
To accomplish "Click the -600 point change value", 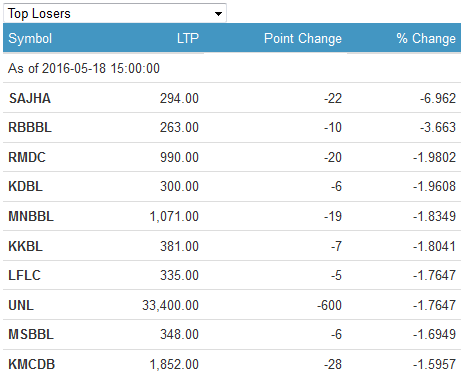I will (329, 305).
